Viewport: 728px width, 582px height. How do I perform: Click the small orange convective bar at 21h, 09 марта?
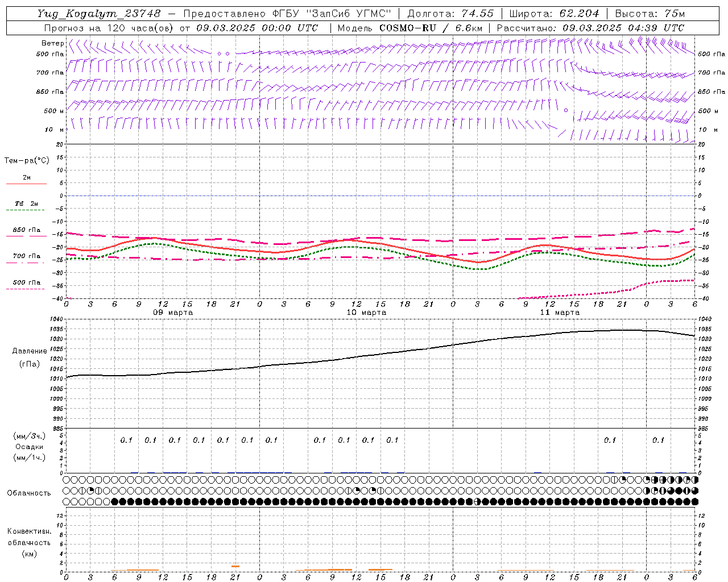tap(235, 566)
